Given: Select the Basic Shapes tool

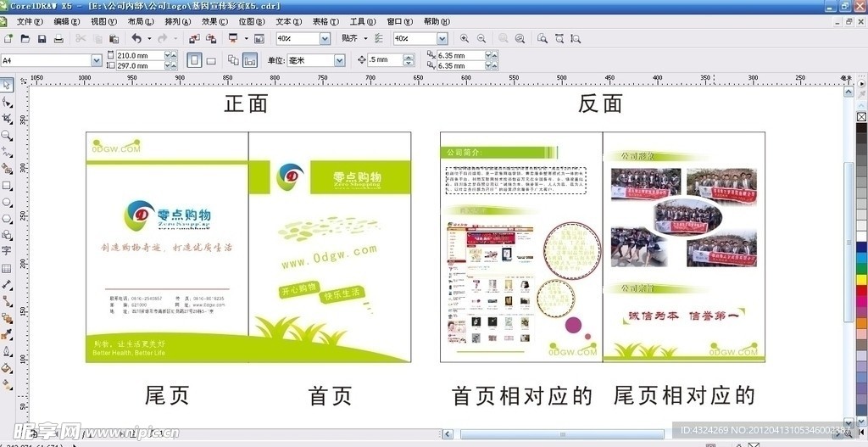Looking at the screenshot, I should [x=7, y=236].
